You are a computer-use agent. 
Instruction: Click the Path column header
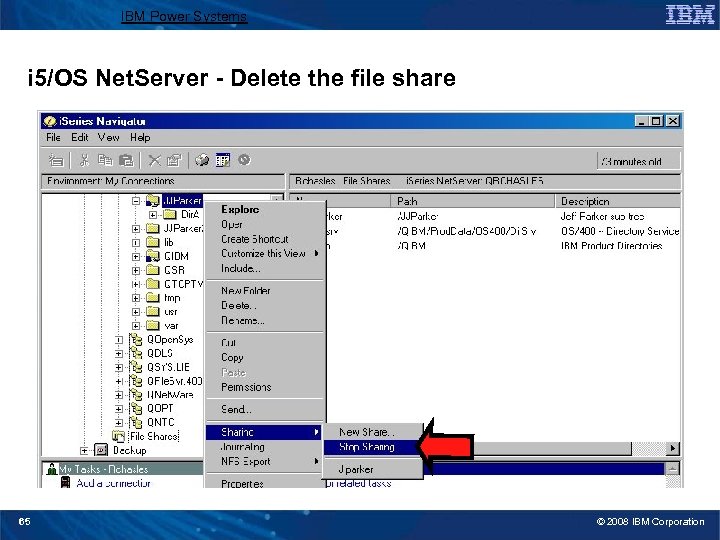point(473,201)
